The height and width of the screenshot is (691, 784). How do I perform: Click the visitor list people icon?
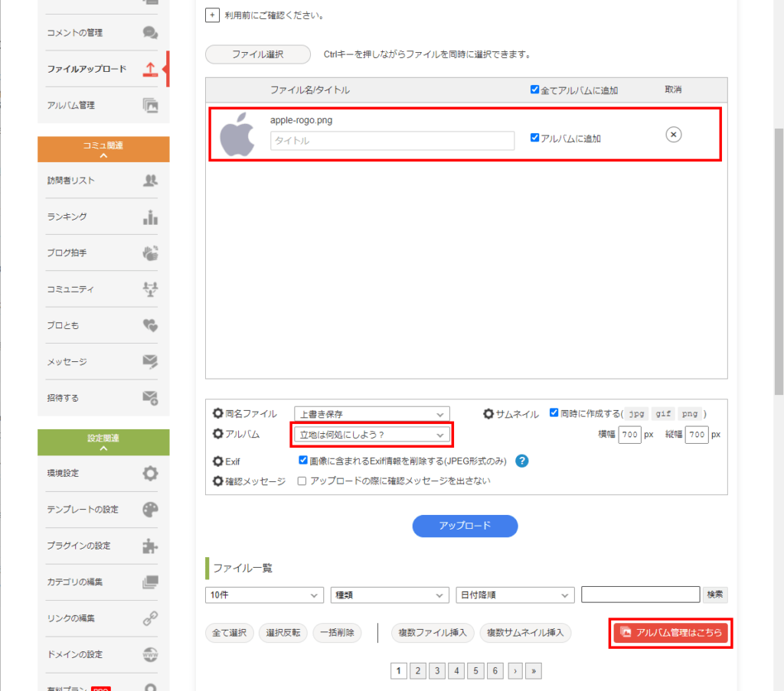[x=150, y=181]
